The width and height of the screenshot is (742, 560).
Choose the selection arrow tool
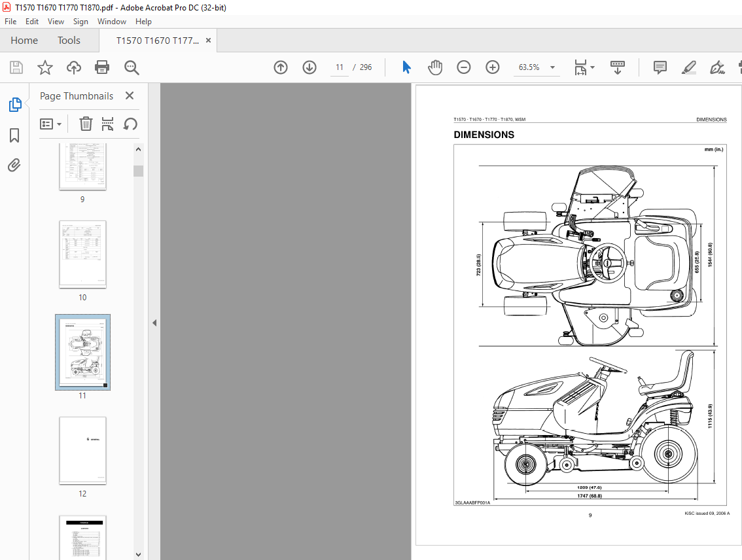(x=406, y=67)
